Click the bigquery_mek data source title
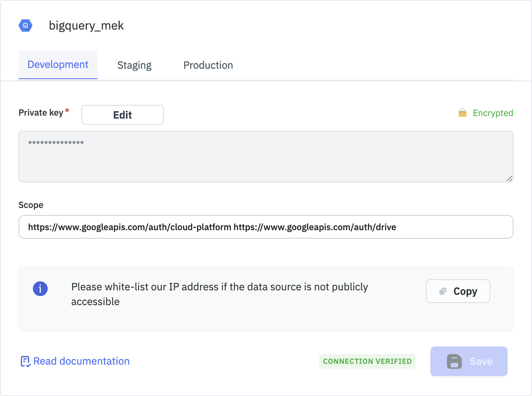 tap(86, 25)
